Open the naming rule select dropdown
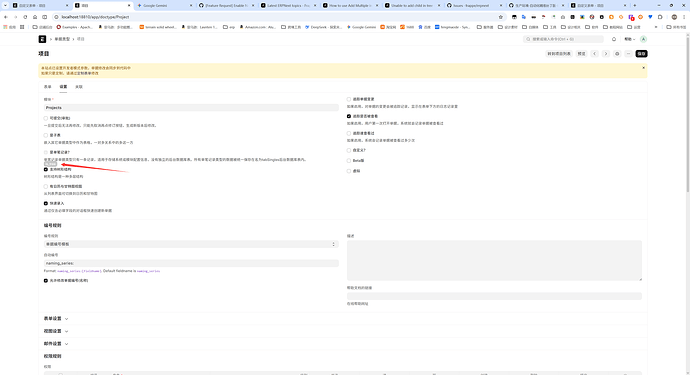690x375 pixels. coord(191,244)
